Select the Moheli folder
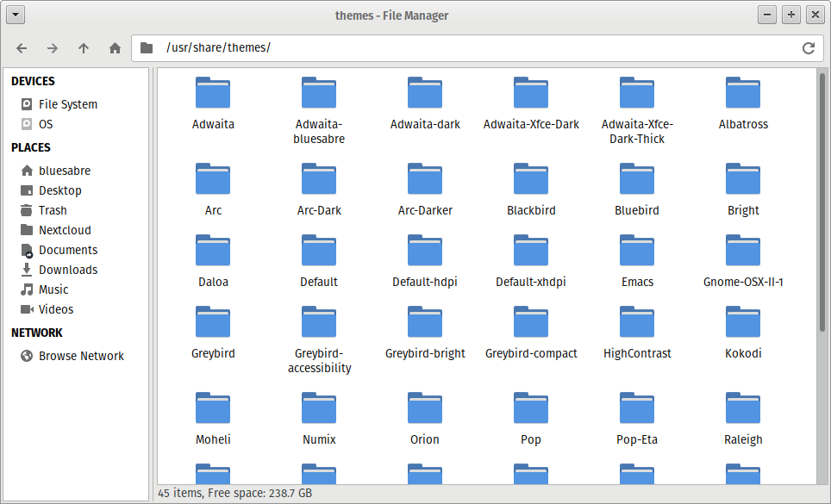The height and width of the screenshot is (504, 831). [x=213, y=420]
